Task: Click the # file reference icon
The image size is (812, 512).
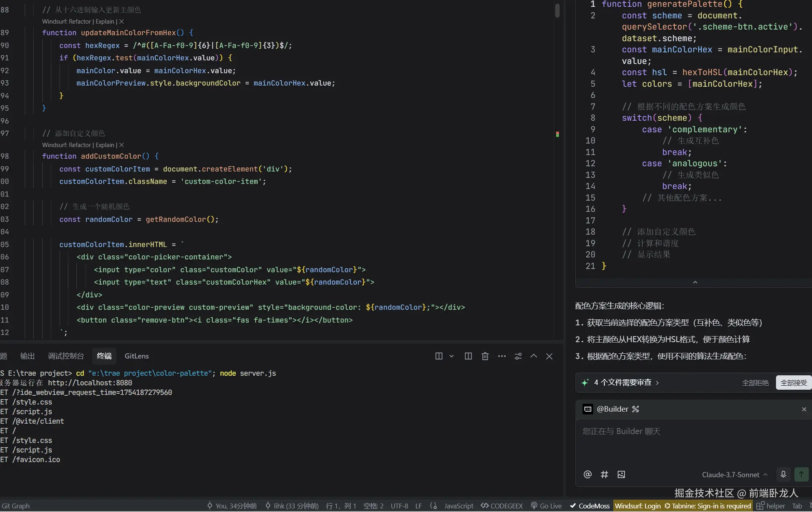Action: (604, 474)
